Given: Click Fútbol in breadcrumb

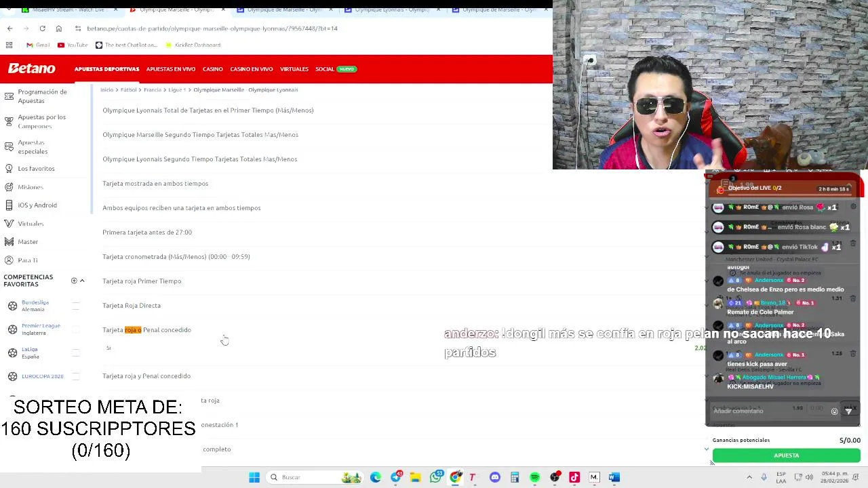Looking at the screenshot, I should (x=129, y=90).
